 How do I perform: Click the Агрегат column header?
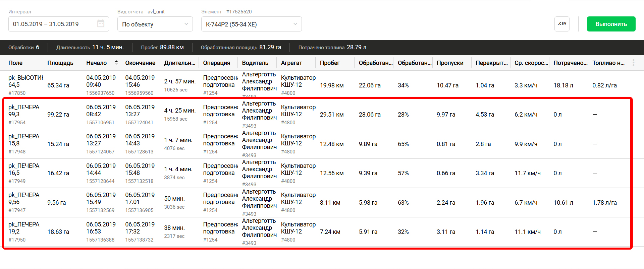[x=291, y=63]
